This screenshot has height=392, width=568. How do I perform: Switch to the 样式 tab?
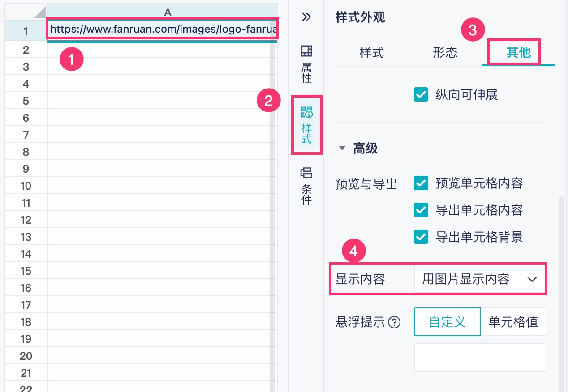click(x=372, y=53)
